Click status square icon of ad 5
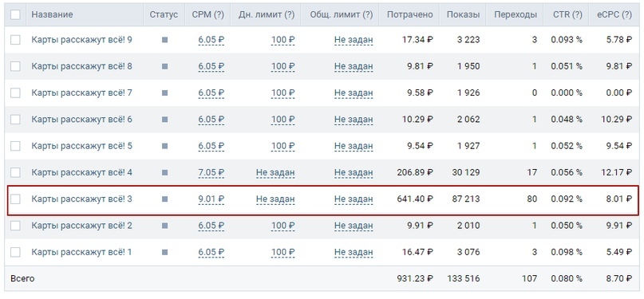Screen dimensions: 644x299 point(164,146)
